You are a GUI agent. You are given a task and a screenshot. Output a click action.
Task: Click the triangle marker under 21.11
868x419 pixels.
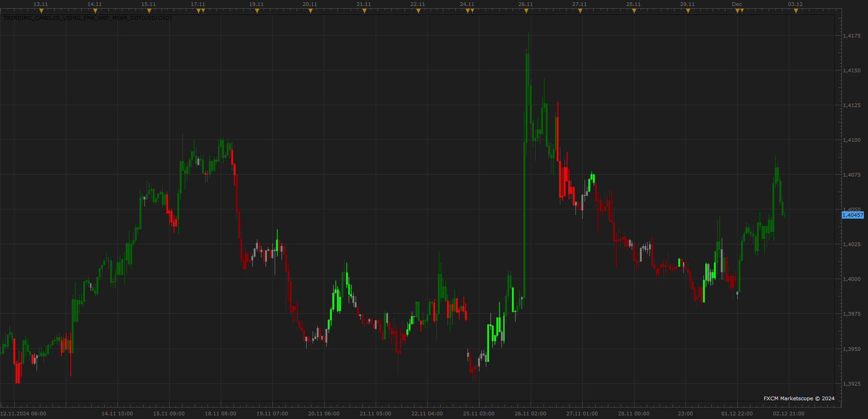[364, 11]
